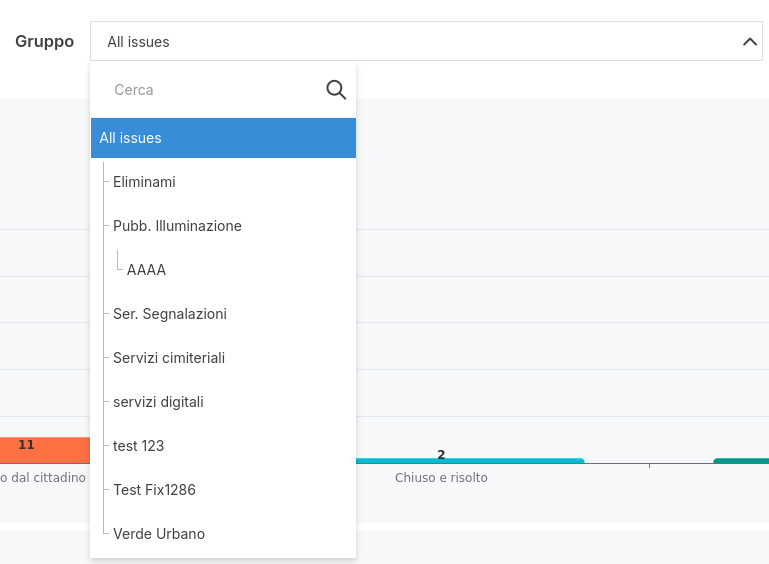
Task: Select Test Fix1286 entry
Action: pyautogui.click(x=154, y=490)
